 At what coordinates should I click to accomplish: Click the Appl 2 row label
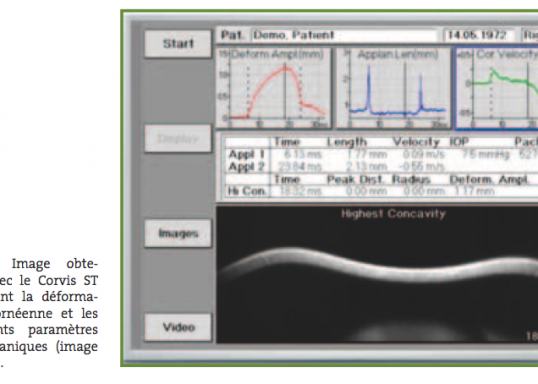point(246,166)
